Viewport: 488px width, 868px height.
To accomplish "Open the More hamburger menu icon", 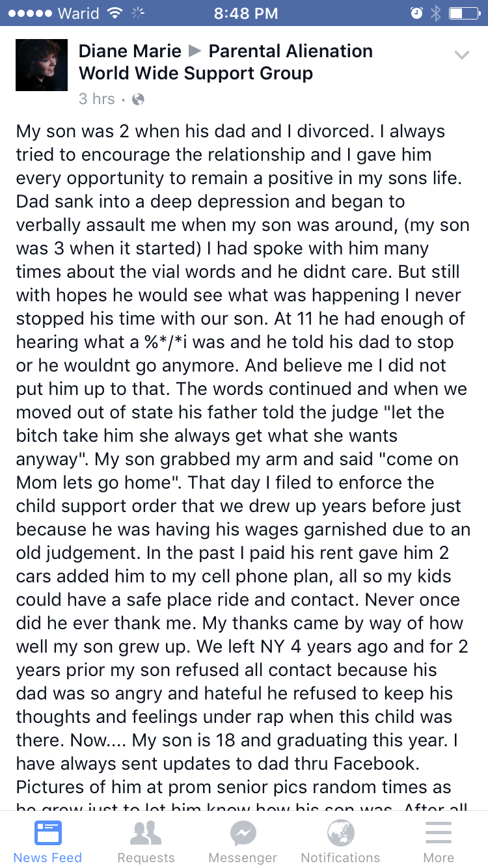I will click(439, 833).
